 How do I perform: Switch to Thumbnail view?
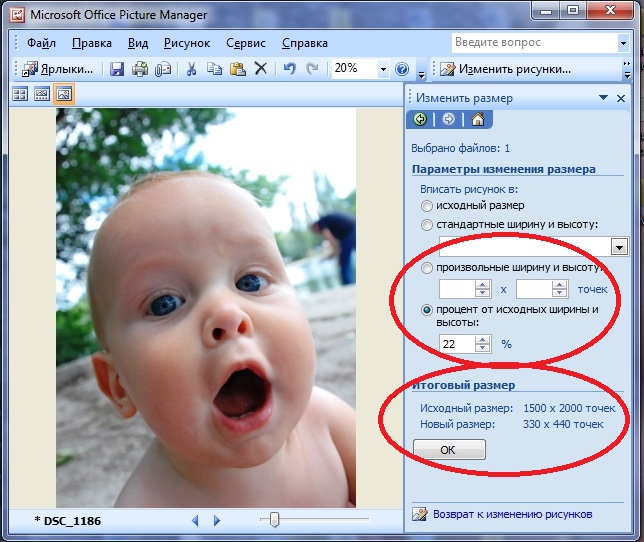20,94
